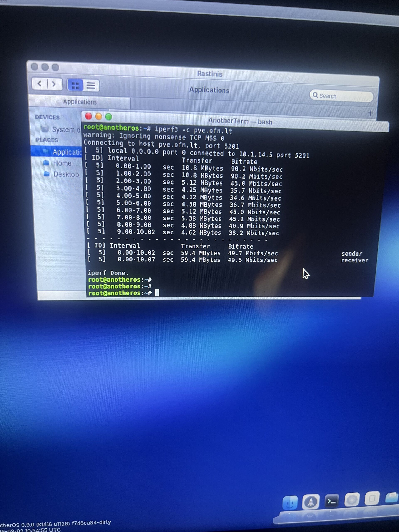Screen dimensions: 399x532
Task: Open Desktop in the Places sidebar
Action: pyautogui.click(x=61, y=174)
